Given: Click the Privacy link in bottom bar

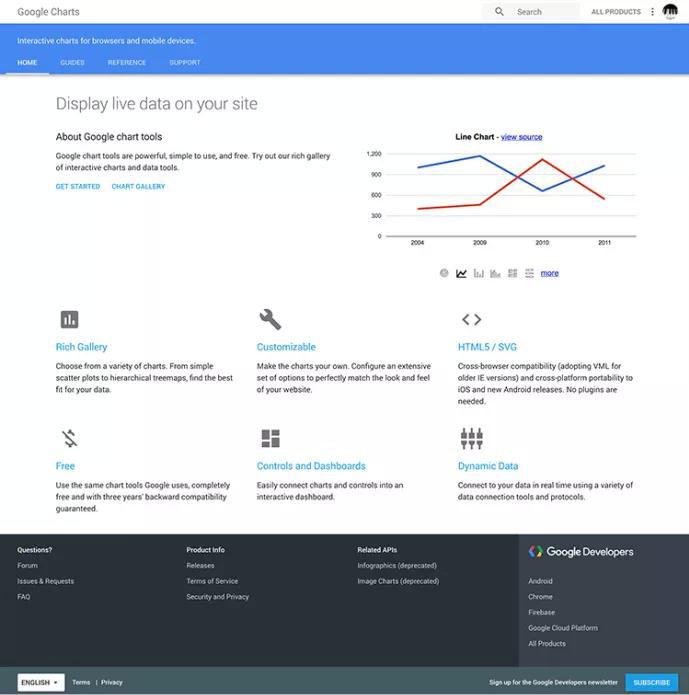Looking at the screenshot, I should pyautogui.click(x=112, y=682).
